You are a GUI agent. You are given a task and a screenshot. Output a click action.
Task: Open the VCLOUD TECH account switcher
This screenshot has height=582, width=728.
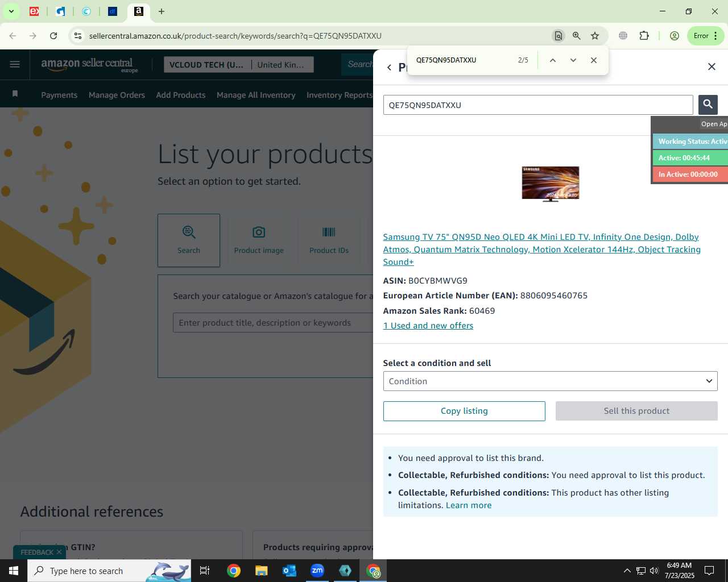(206, 65)
